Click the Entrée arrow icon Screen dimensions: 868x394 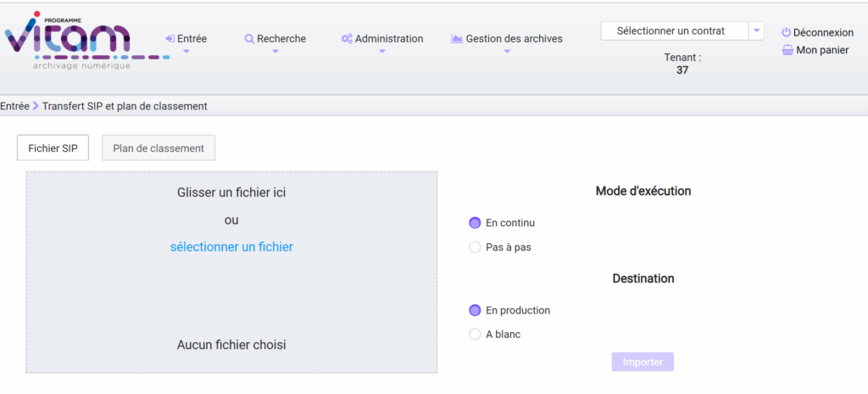click(x=170, y=39)
